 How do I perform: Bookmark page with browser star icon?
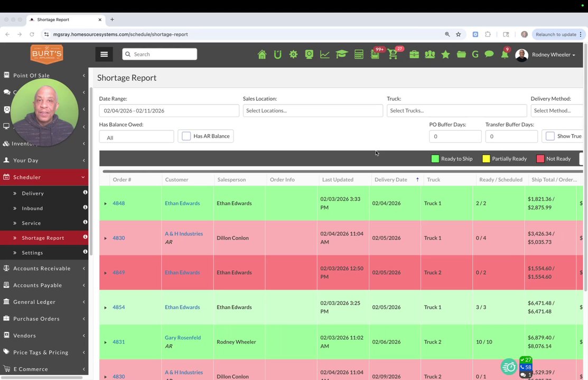[458, 34]
